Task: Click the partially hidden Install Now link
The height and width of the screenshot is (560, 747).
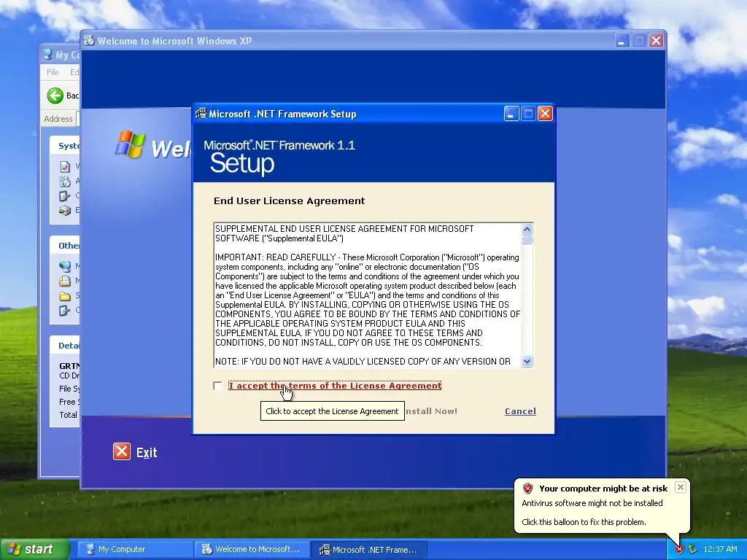Action: tap(431, 411)
